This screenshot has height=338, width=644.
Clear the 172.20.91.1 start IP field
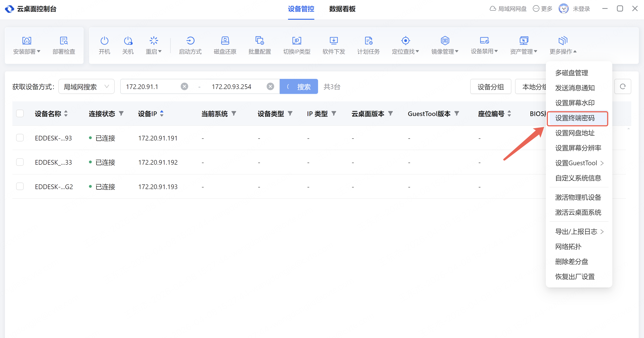coord(184,87)
